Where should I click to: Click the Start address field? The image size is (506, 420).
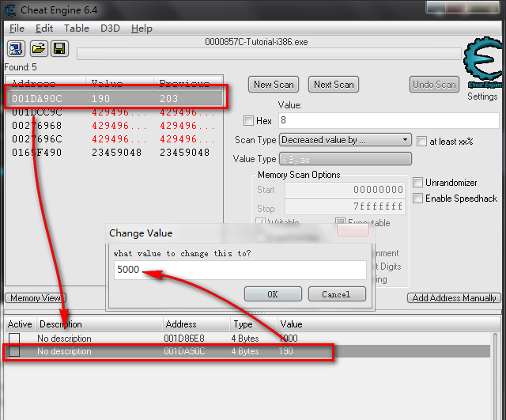[x=345, y=190]
